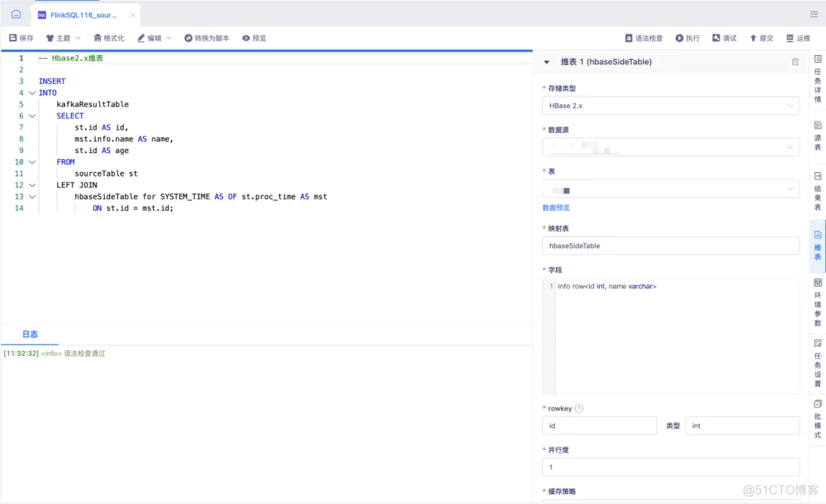The height and width of the screenshot is (504, 826).
Task: Open the 运维 operations button
Action: 798,38
